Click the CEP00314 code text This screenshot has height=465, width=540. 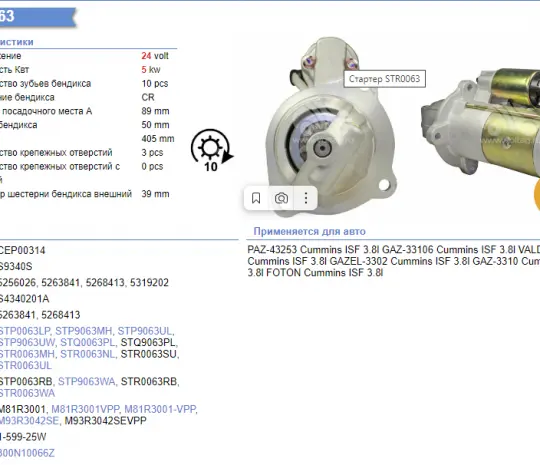pyautogui.click(x=22, y=250)
